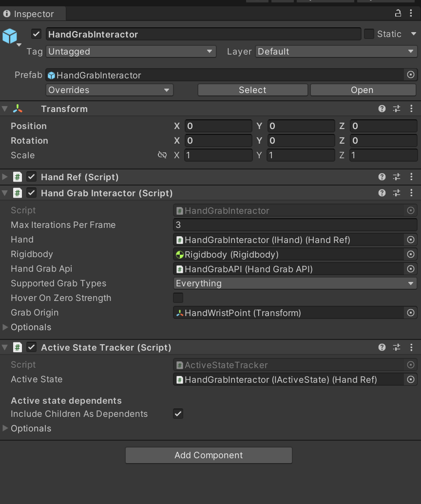Lock the Inspector panel

coord(398,13)
